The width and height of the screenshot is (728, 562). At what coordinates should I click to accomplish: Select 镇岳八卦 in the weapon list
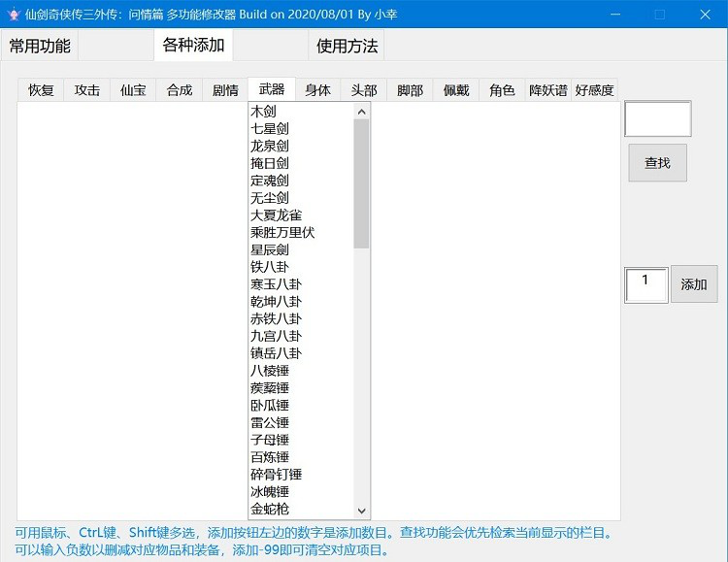[301, 353]
